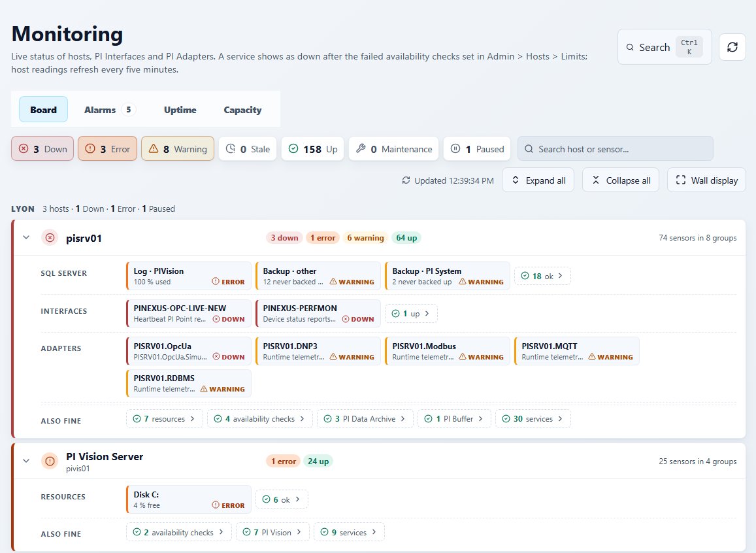Click the Search host or sensor field
Image resolution: width=756 pixels, height=553 pixels.
(x=616, y=149)
